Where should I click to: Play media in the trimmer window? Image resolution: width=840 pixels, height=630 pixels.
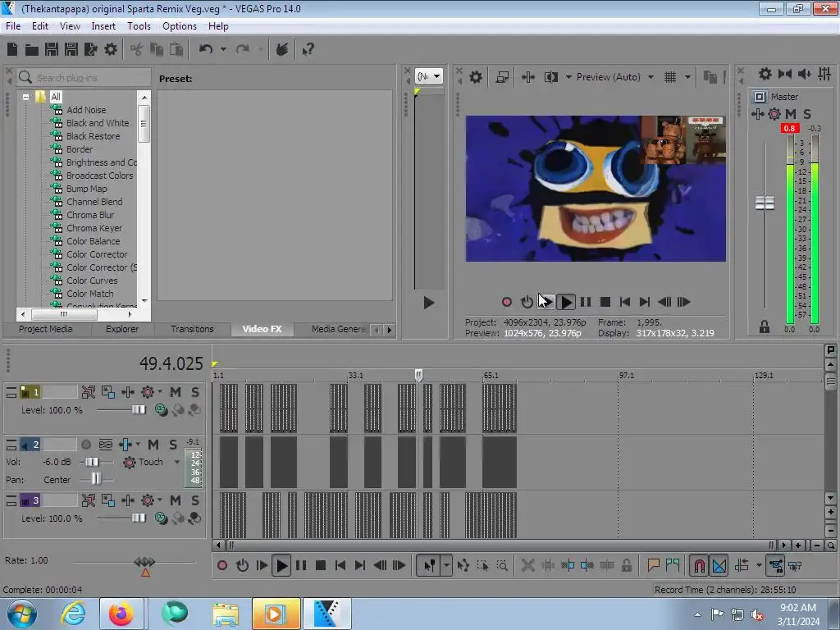pos(428,303)
